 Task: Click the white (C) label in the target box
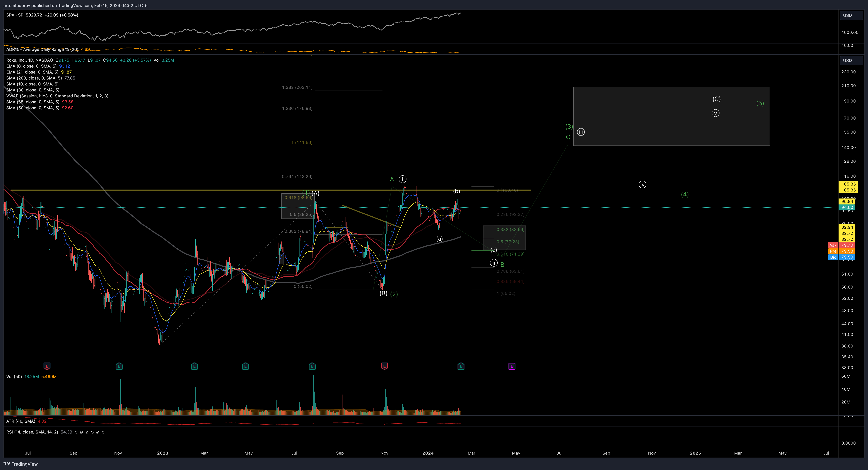(716, 99)
